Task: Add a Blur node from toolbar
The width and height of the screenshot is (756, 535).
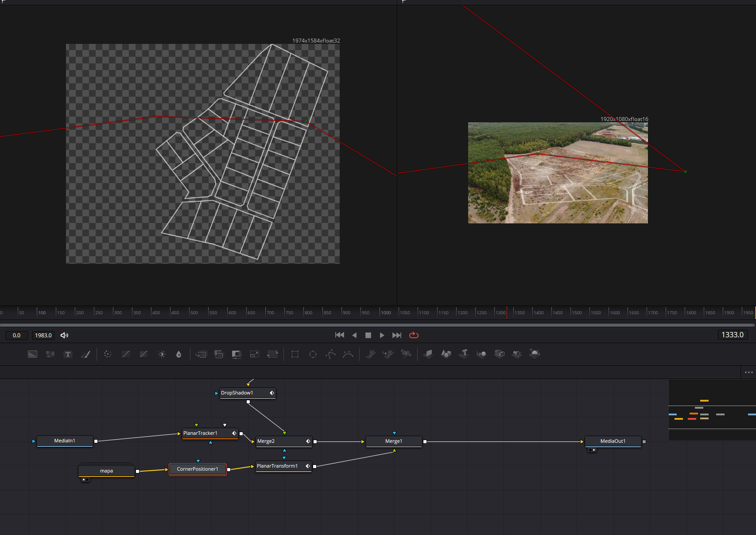Action: [179, 354]
